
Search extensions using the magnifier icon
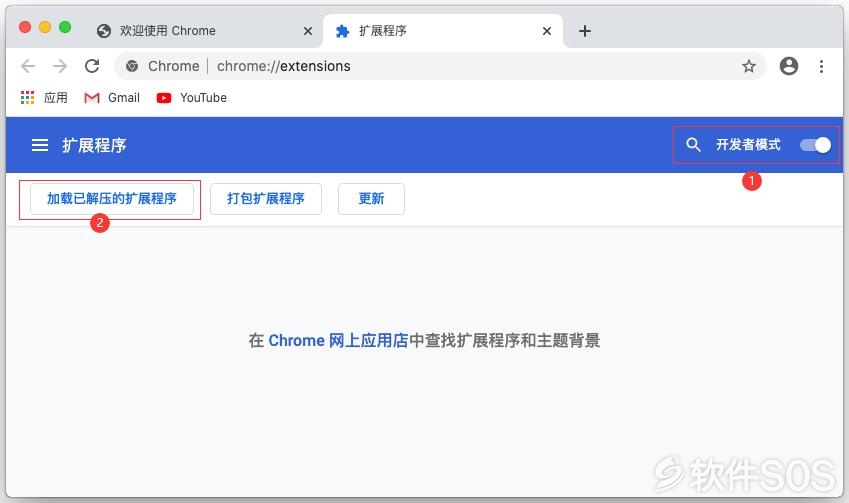693,145
